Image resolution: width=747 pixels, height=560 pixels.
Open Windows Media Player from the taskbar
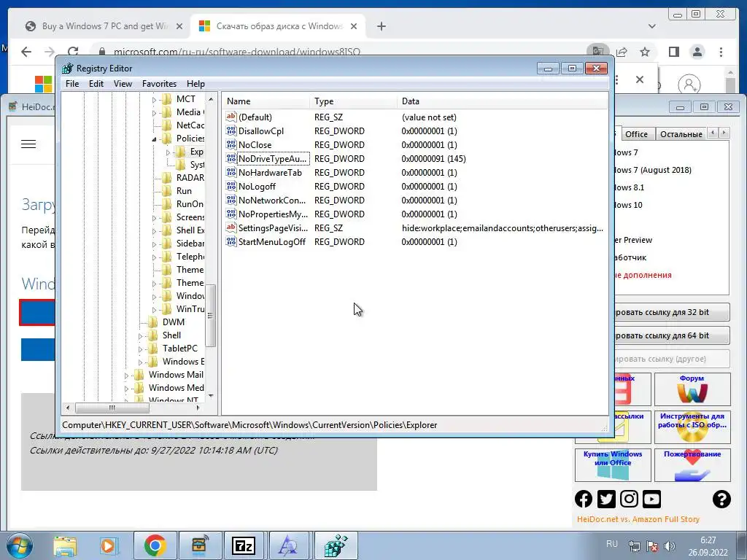click(109, 545)
